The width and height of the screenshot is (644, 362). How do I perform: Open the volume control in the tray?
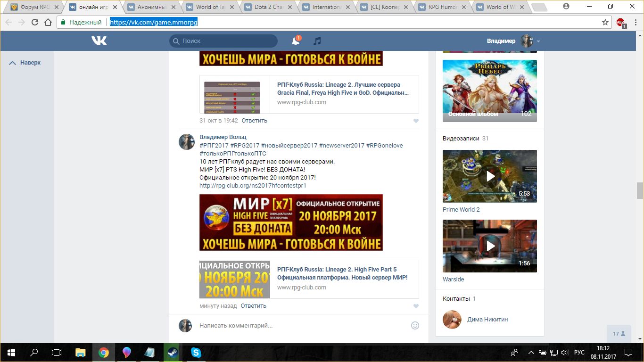(x=565, y=352)
